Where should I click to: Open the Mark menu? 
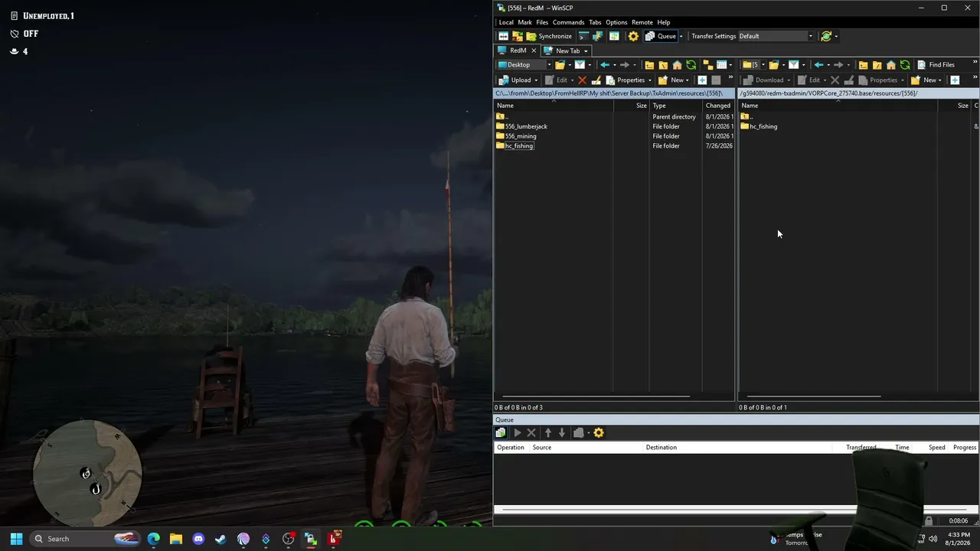click(x=524, y=22)
